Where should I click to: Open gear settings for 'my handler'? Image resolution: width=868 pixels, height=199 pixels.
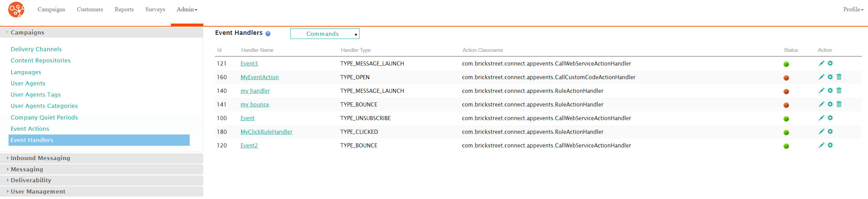(830, 90)
